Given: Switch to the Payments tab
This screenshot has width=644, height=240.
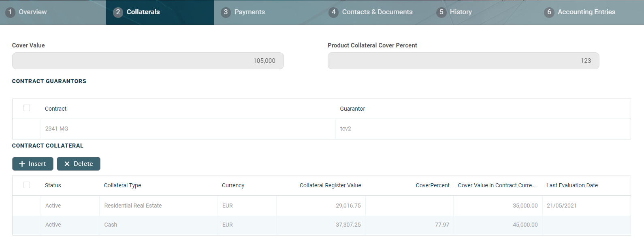Looking at the screenshot, I should click(x=249, y=12).
